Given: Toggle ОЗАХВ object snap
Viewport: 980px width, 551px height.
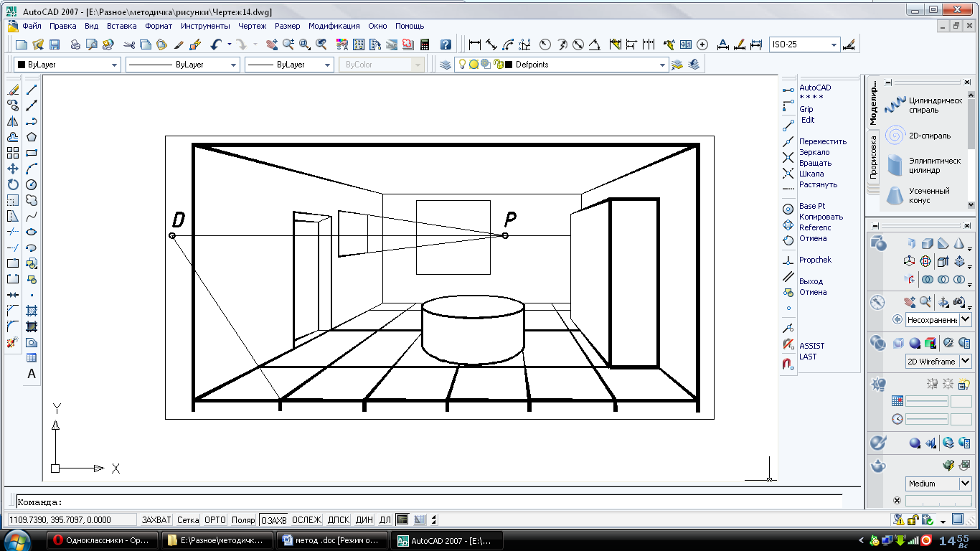Looking at the screenshot, I should (x=273, y=520).
